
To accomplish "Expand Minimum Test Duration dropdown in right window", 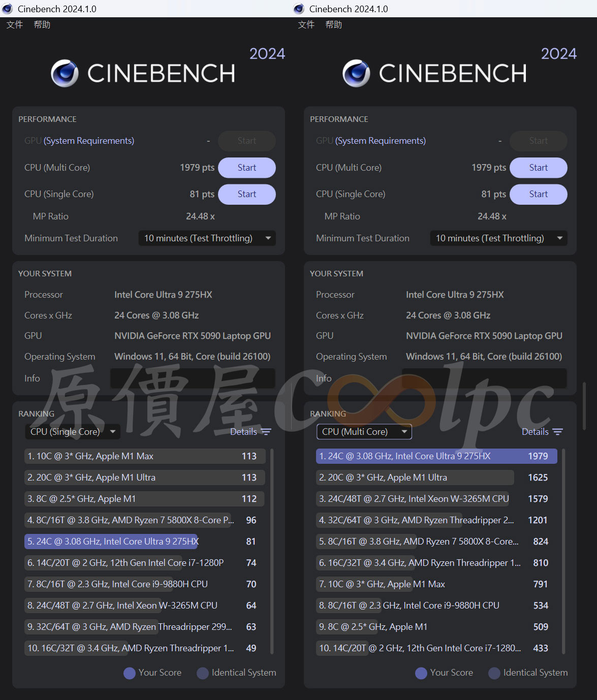I will (499, 238).
